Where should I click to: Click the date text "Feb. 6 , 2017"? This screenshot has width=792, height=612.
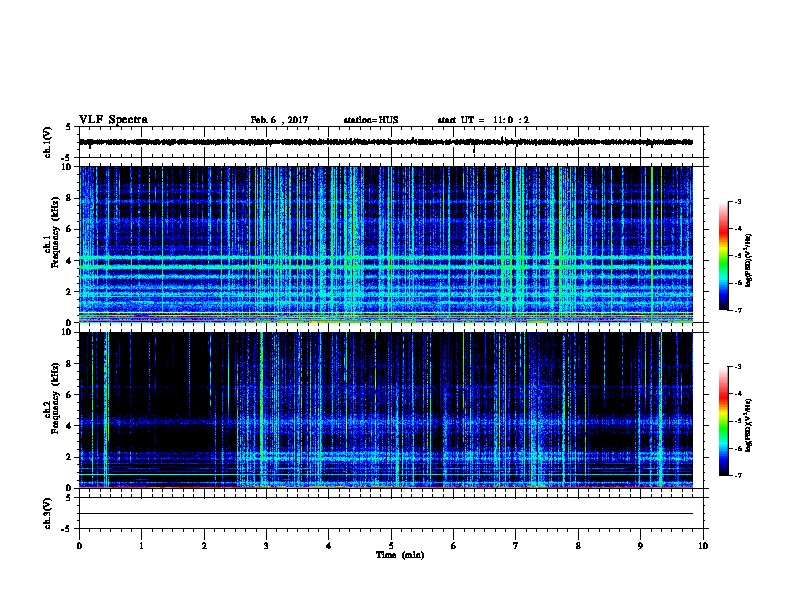pyautogui.click(x=279, y=120)
